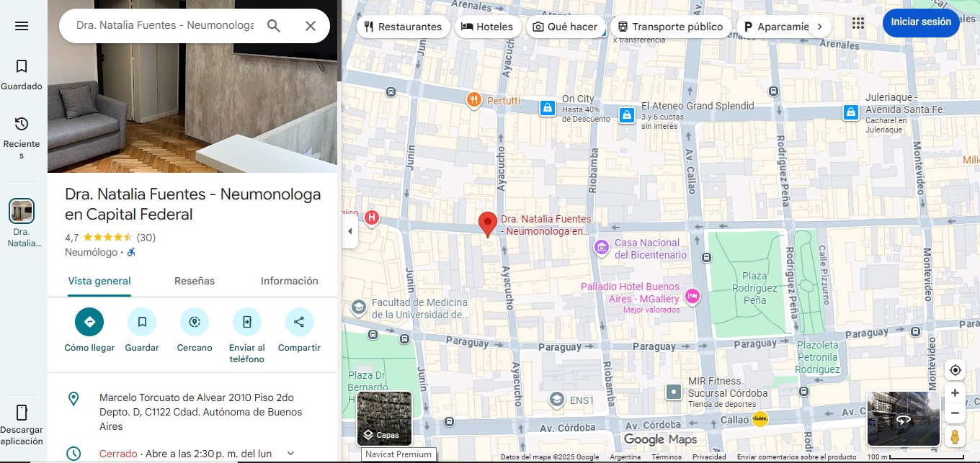Expand opening hours with chevron
980x463 pixels.
(x=290, y=454)
